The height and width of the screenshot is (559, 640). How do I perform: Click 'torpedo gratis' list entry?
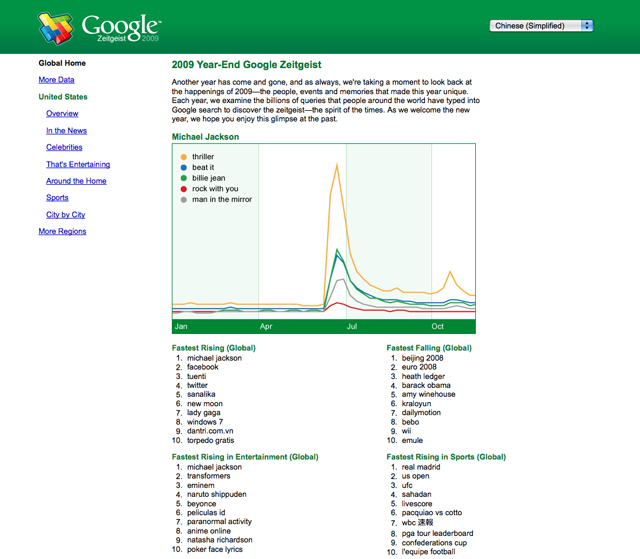(x=211, y=440)
